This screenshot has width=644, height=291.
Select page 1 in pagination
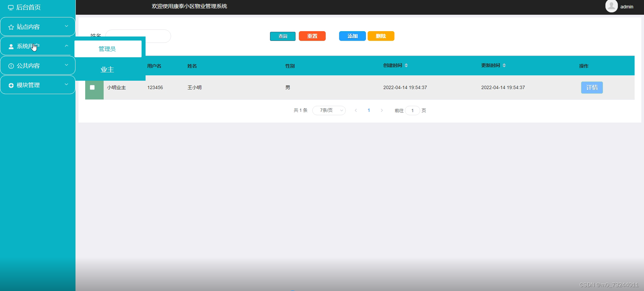(x=369, y=110)
